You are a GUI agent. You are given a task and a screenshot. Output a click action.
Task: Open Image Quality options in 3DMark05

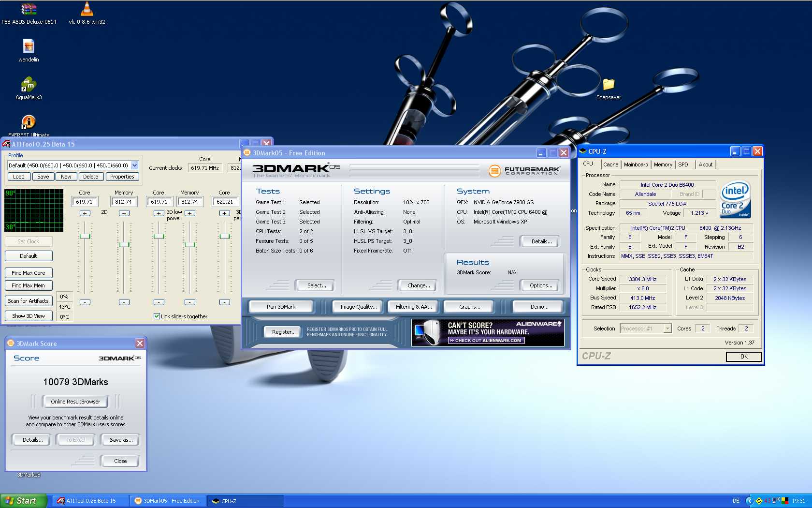click(x=358, y=307)
